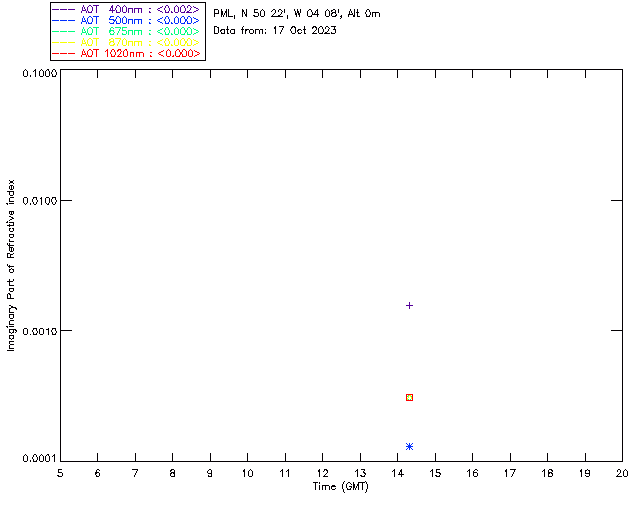This screenshot has width=640, height=512.
Task: Select the AOT 500nm legend entry
Action: coord(126,20)
